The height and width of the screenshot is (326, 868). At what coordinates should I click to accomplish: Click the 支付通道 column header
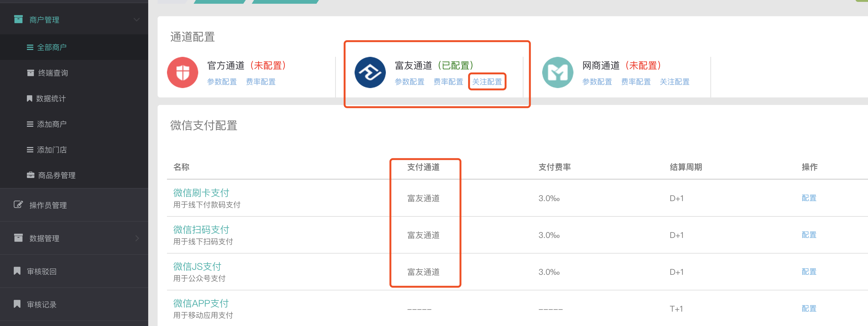pos(423,167)
